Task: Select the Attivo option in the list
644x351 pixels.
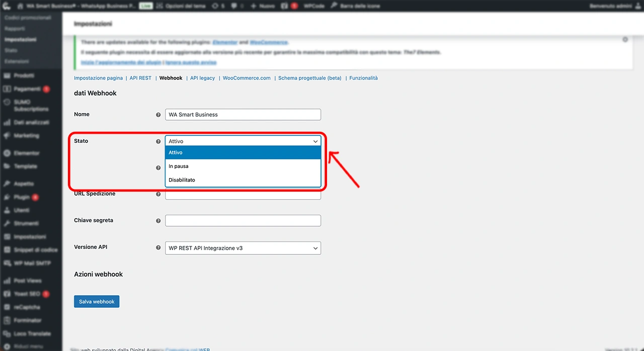Action: coord(243,152)
